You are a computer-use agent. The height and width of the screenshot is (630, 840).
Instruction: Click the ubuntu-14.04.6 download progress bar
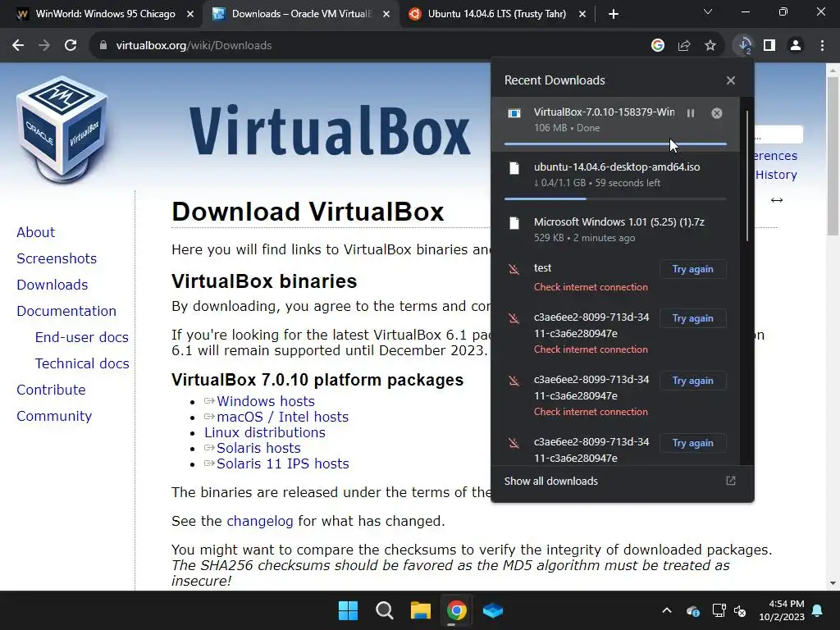(615, 199)
